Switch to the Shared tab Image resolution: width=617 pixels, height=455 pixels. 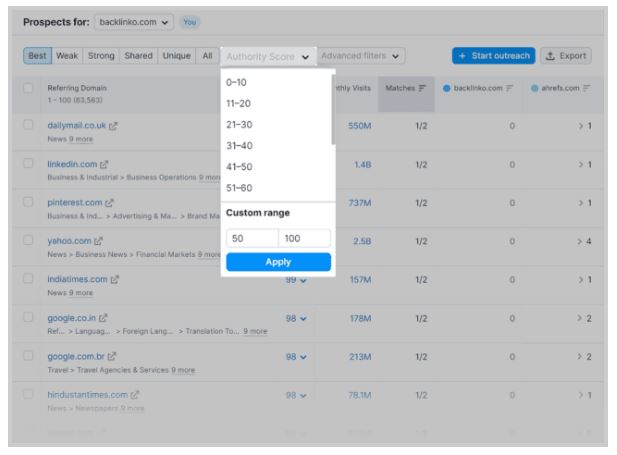[x=139, y=56]
